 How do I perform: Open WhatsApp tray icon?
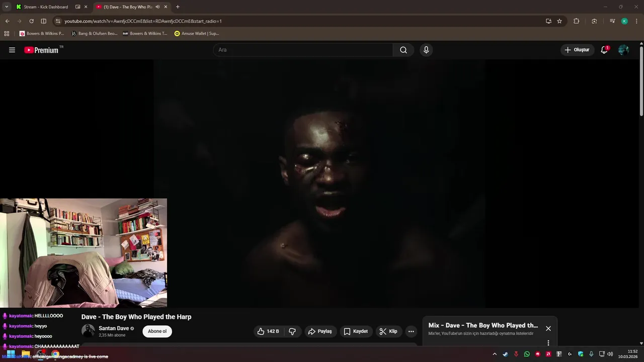pos(527,354)
